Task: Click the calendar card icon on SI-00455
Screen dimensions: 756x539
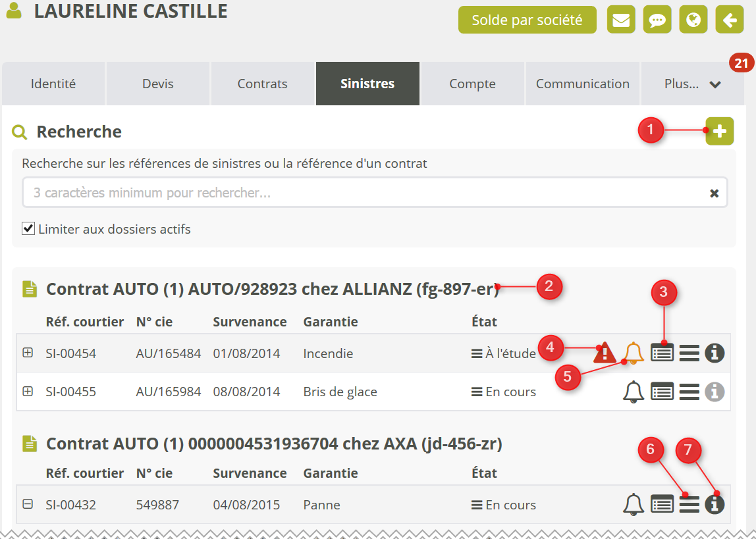Action: (x=662, y=392)
